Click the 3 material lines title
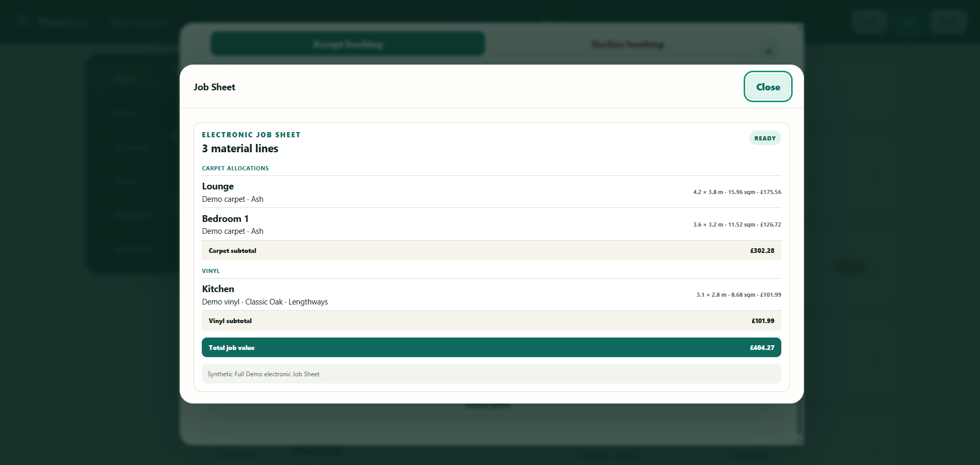 [240, 149]
